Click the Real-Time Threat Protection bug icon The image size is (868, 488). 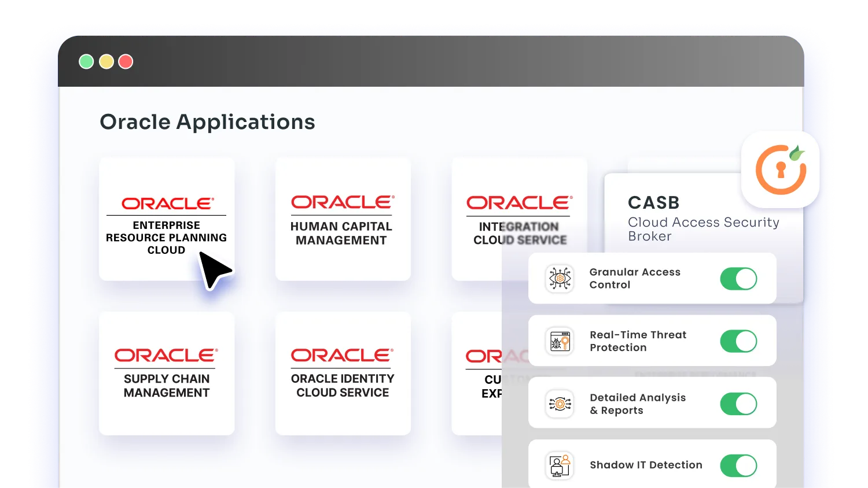[x=559, y=341]
